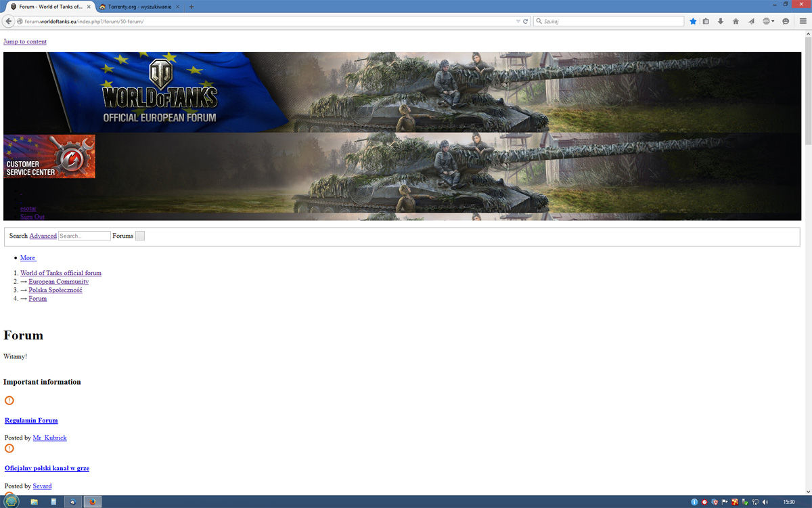Open the Advanced search link
The width and height of the screenshot is (812, 508).
click(43, 236)
